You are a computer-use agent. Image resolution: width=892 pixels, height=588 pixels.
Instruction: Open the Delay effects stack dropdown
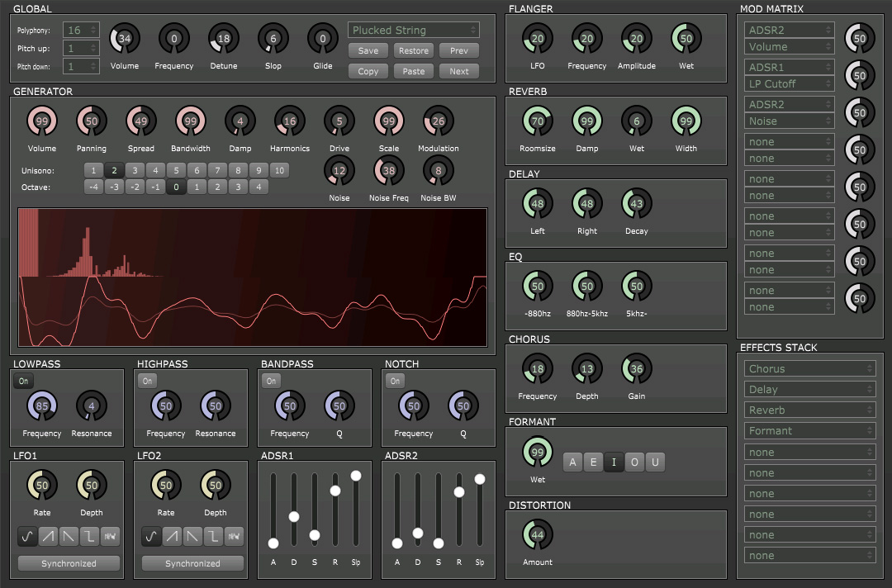(810, 389)
